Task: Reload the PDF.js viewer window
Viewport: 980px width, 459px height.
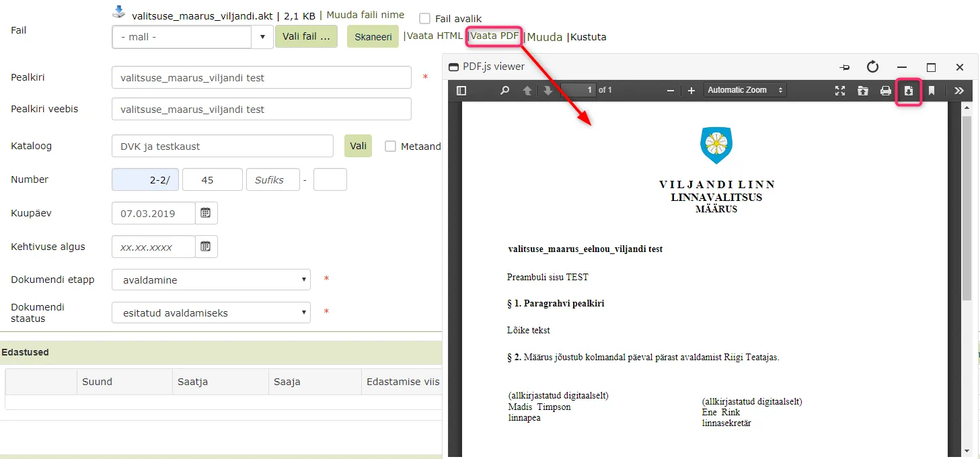Action: [x=872, y=67]
